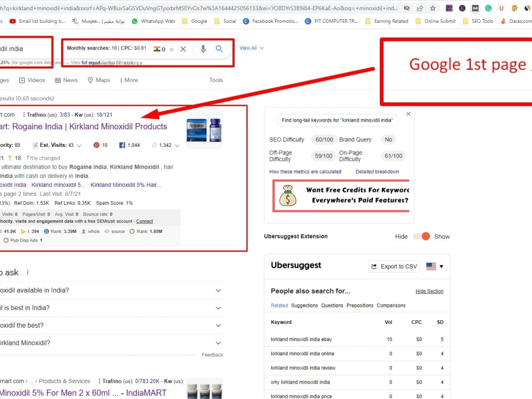Click the link icon showing 1,342
Viewport: 532px width, 399px height.
coord(154,145)
